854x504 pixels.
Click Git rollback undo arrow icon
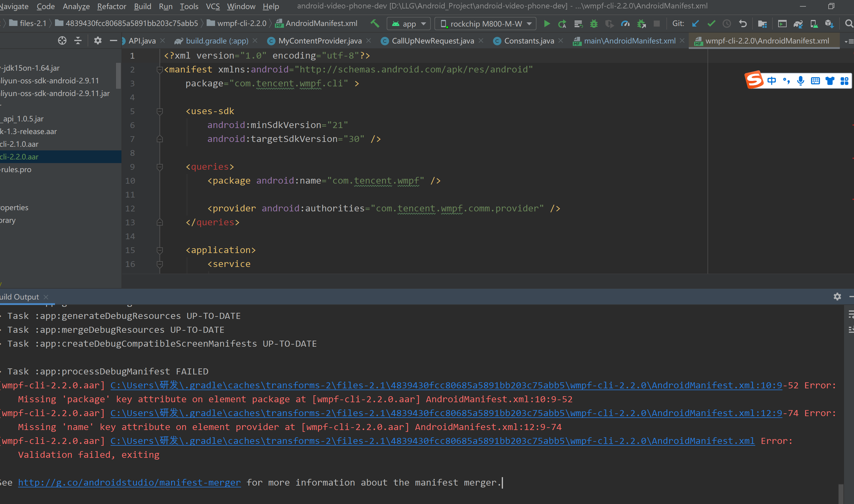click(743, 24)
